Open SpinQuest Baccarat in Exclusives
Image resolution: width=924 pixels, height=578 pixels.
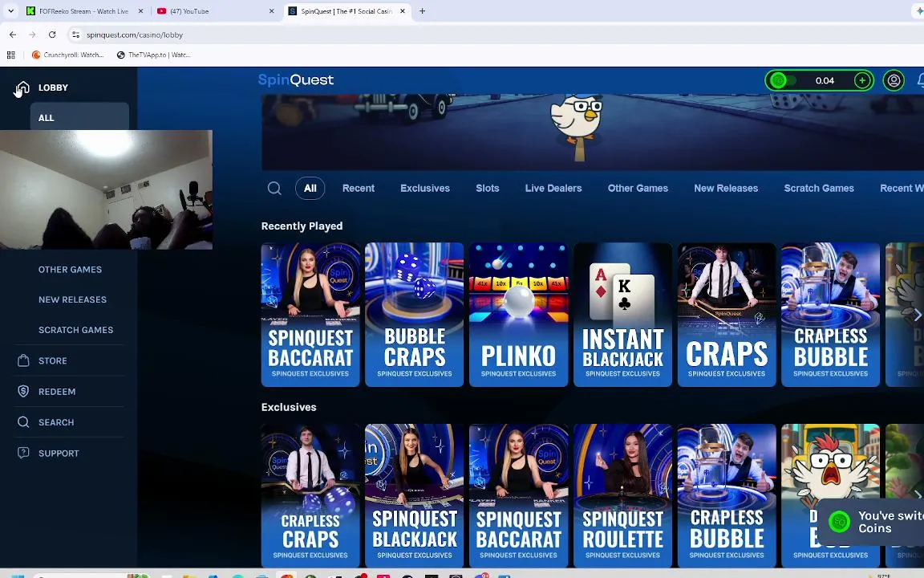point(519,495)
